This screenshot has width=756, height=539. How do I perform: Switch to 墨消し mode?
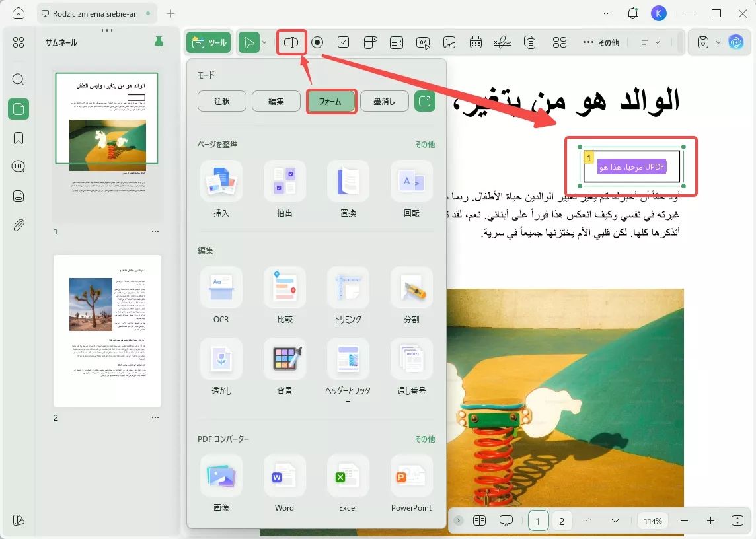[384, 101]
